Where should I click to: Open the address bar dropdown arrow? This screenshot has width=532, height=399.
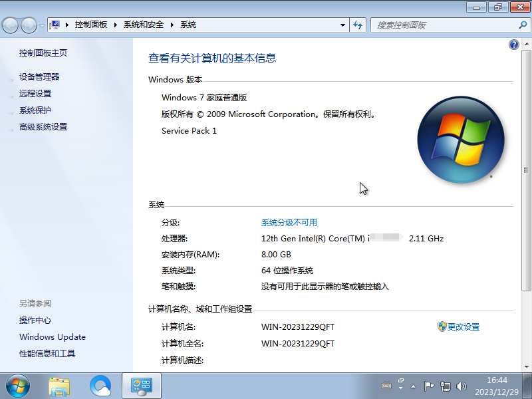[x=342, y=25]
